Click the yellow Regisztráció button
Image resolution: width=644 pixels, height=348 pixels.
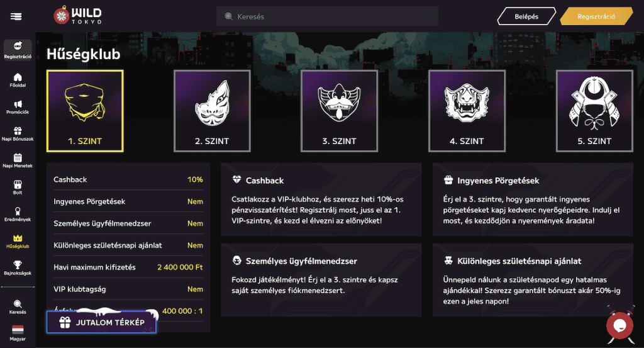(596, 16)
